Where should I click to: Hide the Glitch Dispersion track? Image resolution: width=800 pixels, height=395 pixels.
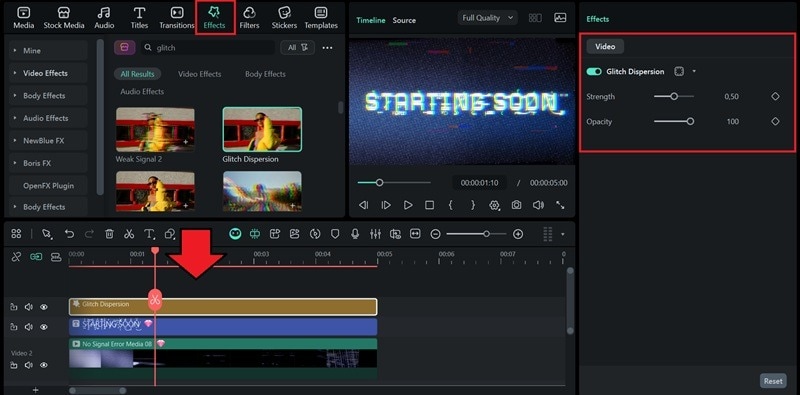point(44,307)
